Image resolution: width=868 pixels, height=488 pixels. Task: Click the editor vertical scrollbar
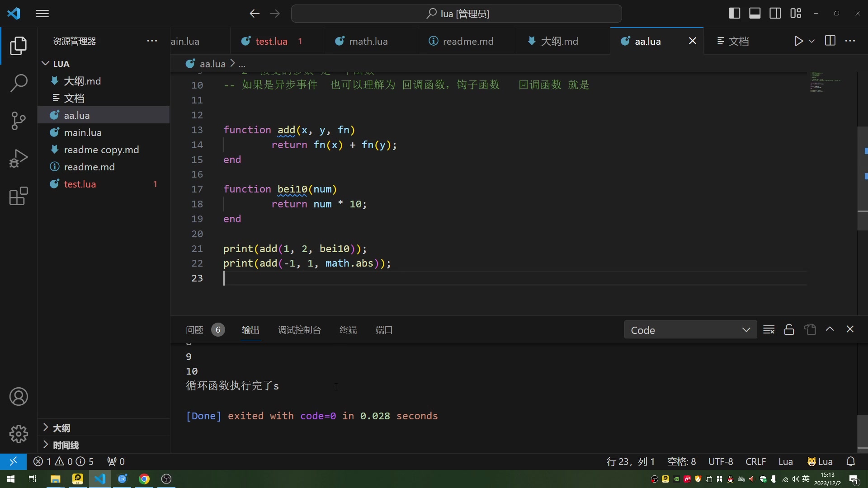tap(862, 178)
